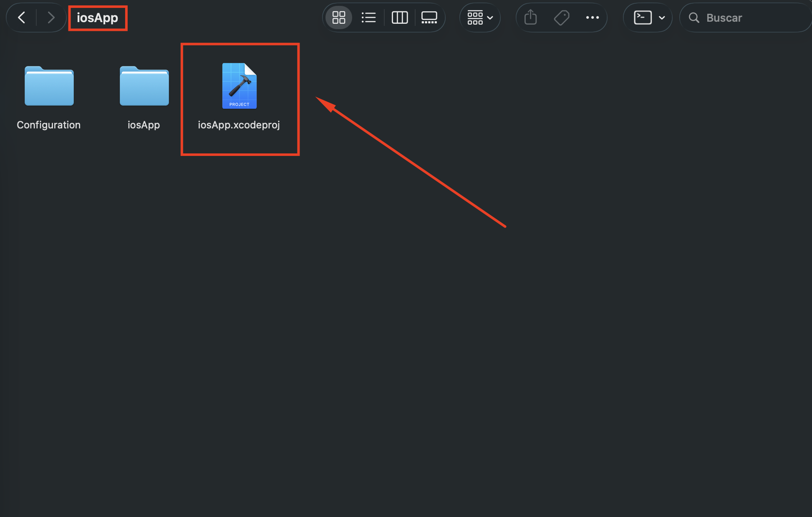The image size is (812, 517).
Task: Go back with the left chevron button
Action: [x=22, y=18]
